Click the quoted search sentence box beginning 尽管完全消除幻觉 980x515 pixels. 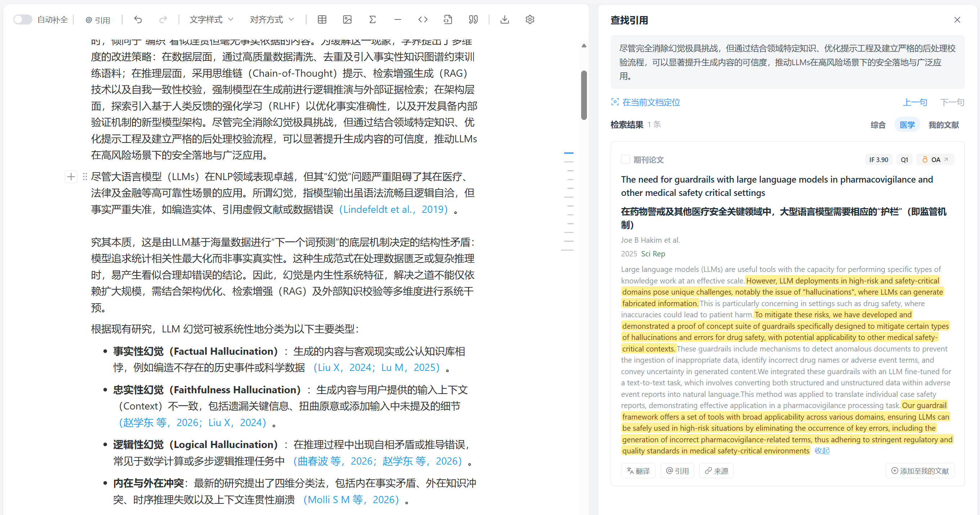[x=787, y=62]
